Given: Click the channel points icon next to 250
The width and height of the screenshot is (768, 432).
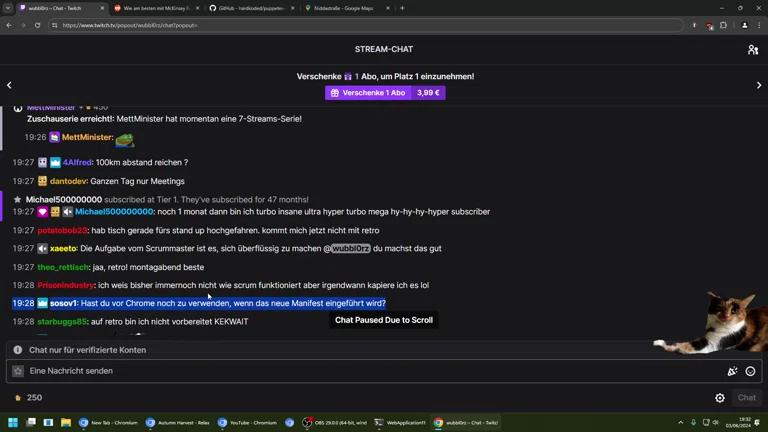Looking at the screenshot, I should click(17, 398).
